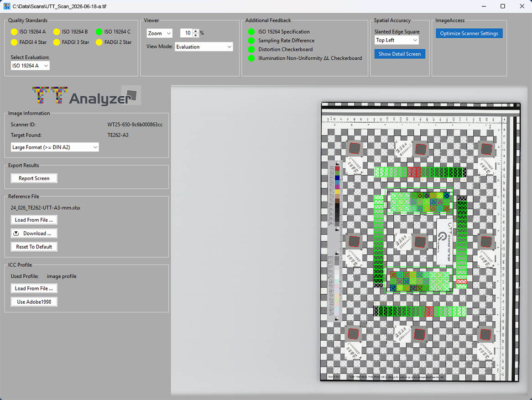Click the Sampling Rate Difference green indicator

(x=251, y=41)
